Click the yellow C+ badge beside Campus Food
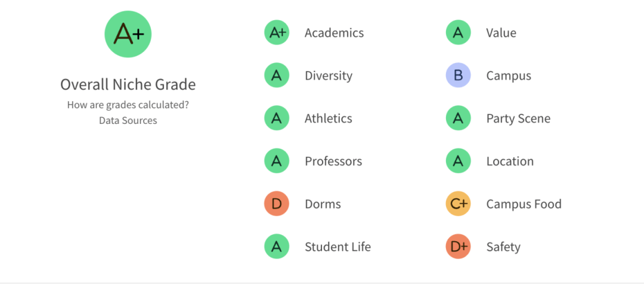Image resolution: width=644 pixels, height=284 pixels. click(x=459, y=204)
